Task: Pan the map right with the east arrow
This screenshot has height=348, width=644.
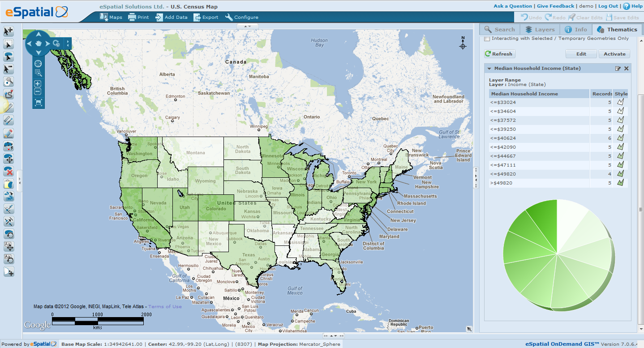Action: tap(47, 43)
